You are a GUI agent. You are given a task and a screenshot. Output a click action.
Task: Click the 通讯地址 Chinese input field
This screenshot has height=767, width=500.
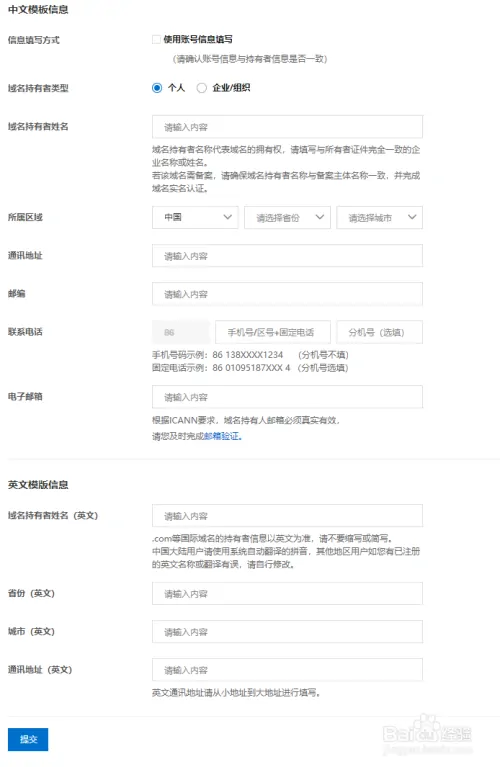point(287,256)
